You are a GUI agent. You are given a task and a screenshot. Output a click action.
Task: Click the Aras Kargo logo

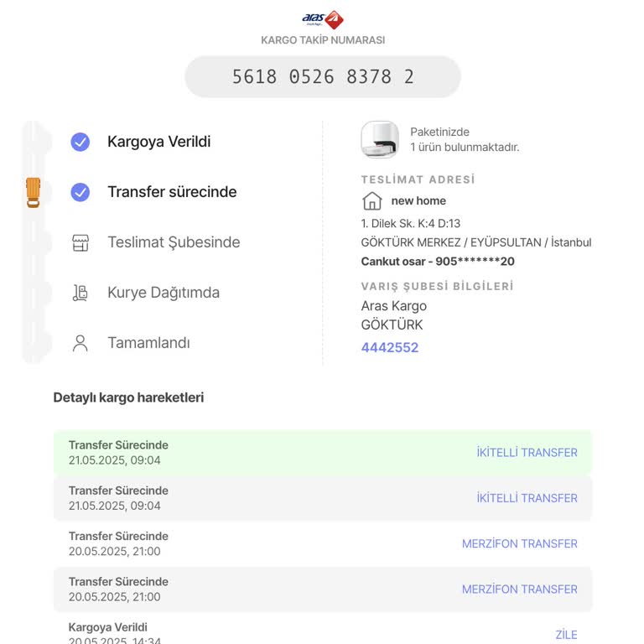[x=323, y=20]
